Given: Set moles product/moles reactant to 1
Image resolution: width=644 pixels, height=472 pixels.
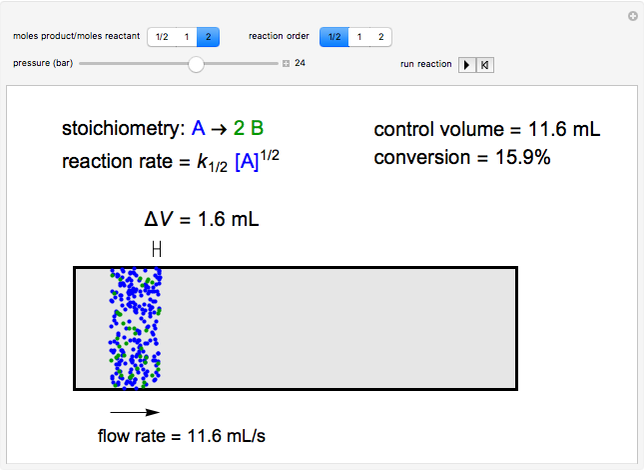Looking at the screenshot, I should [x=186, y=37].
